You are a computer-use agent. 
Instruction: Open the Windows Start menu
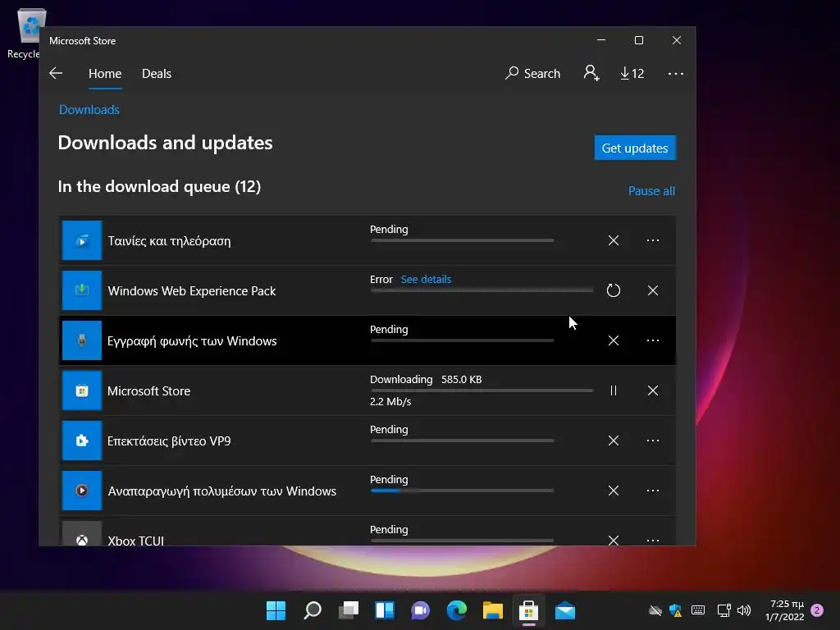276,610
